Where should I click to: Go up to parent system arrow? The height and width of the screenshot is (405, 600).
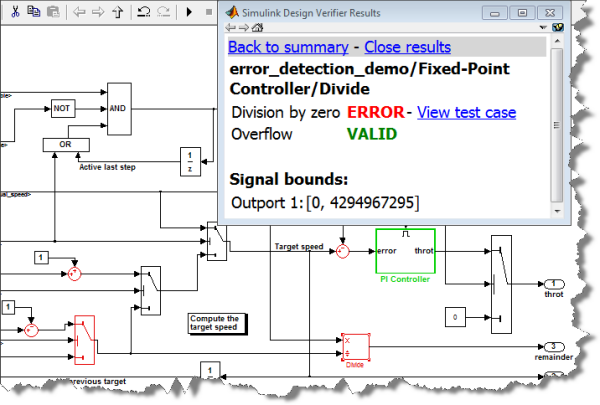point(119,13)
